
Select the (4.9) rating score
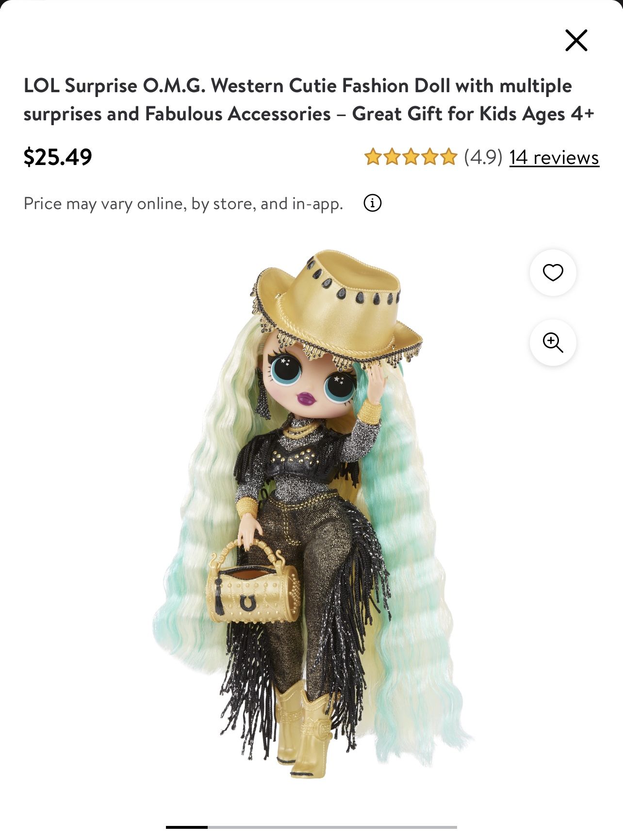(x=483, y=157)
